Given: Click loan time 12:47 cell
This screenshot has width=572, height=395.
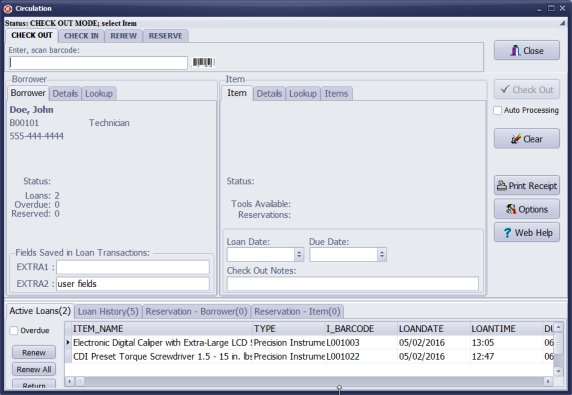Looking at the screenshot, I should click(506, 356).
